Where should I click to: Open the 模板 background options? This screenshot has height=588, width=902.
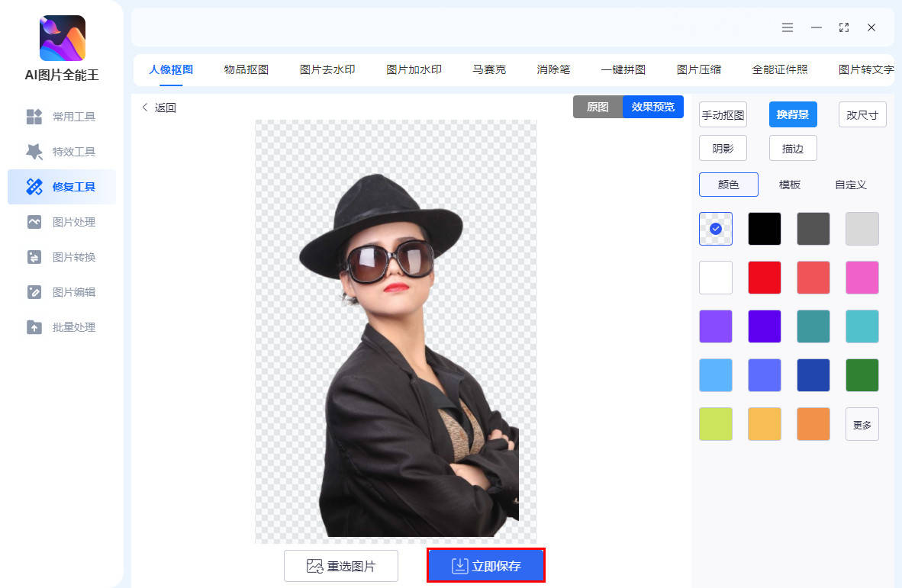(x=789, y=185)
